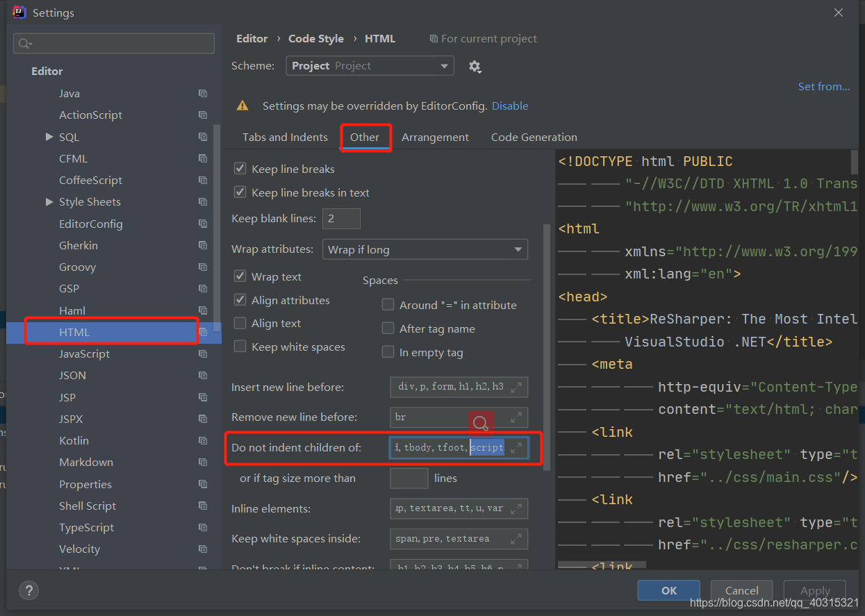The image size is (865, 616).
Task: Click the copy icon beside Haml
Action: (x=203, y=310)
